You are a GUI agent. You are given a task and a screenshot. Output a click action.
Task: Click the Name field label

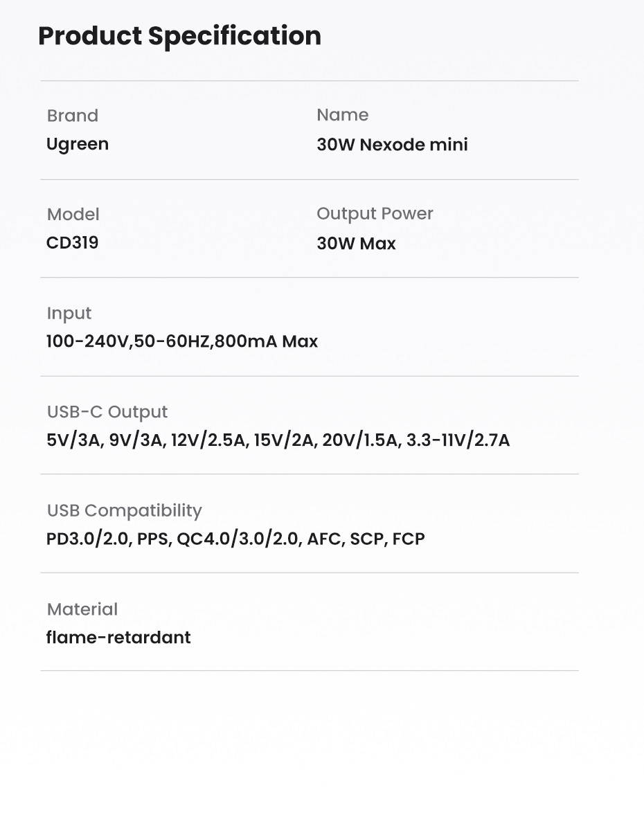point(342,115)
